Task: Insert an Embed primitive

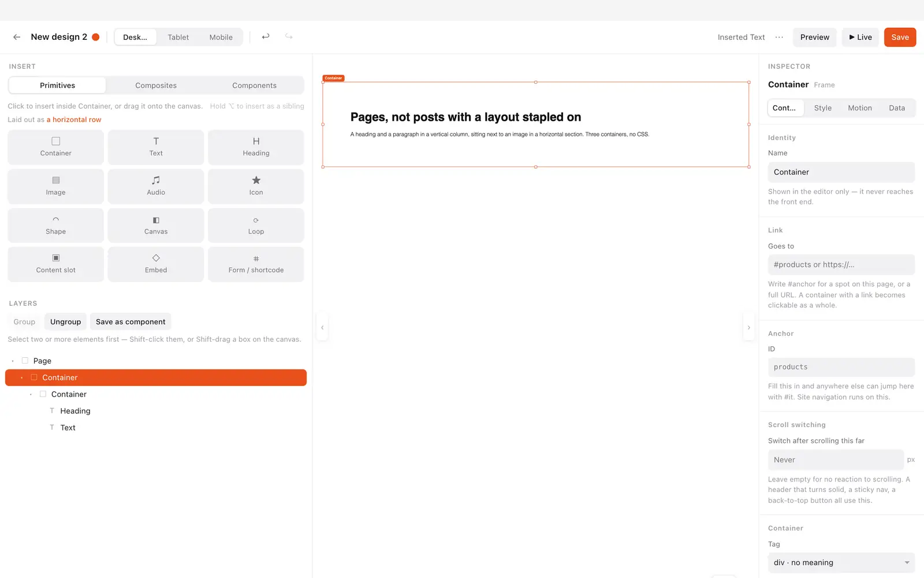Action: point(156,264)
